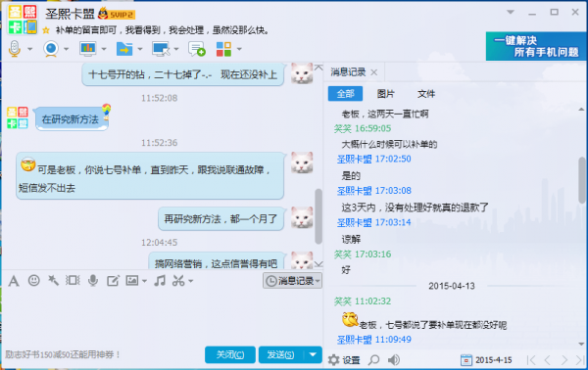The width and height of the screenshot is (588, 370).
Task: Click the star icon beside signature
Action: pyautogui.click(x=46, y=30)
